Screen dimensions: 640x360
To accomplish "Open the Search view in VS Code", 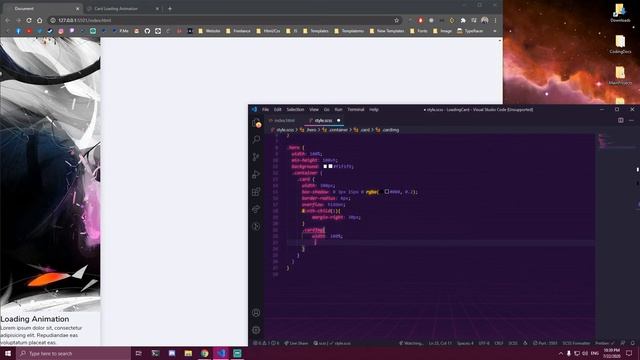I will click(256, 140).
